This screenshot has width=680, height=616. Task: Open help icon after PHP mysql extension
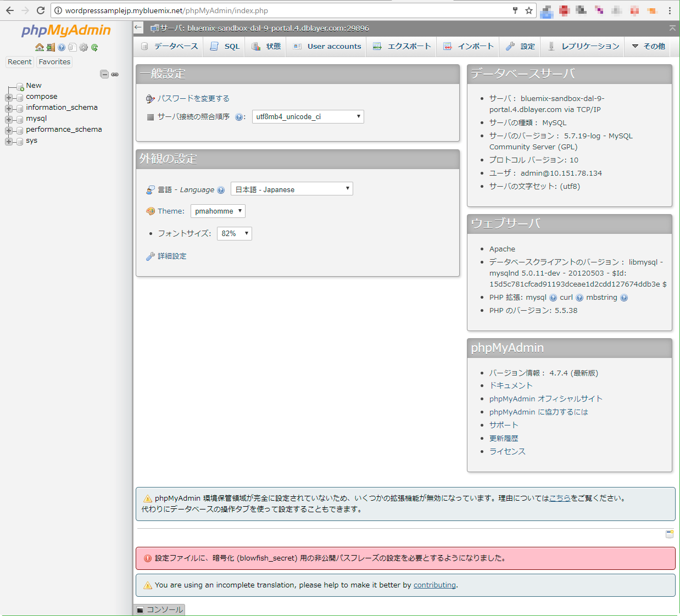pyautogui.click(x=553, y=298)
